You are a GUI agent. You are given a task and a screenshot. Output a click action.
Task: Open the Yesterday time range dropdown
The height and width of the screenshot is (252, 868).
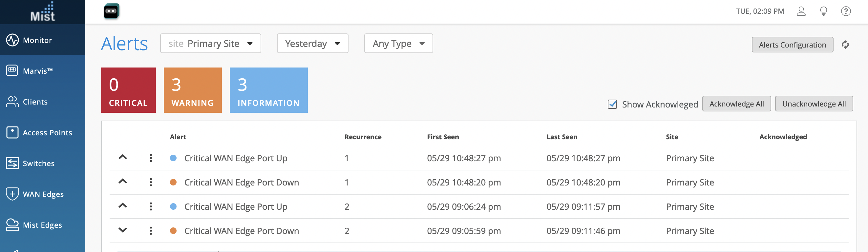[x=312, y=43]
